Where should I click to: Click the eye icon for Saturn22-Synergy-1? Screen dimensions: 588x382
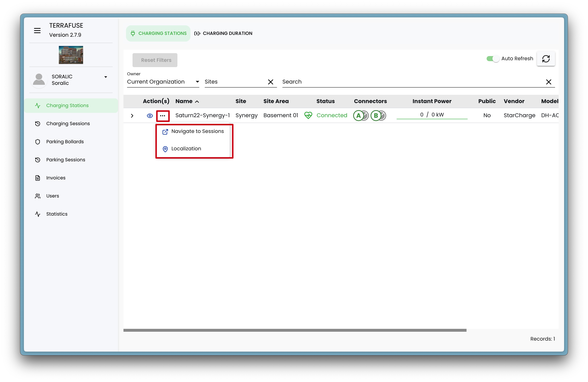click(150, 116)
